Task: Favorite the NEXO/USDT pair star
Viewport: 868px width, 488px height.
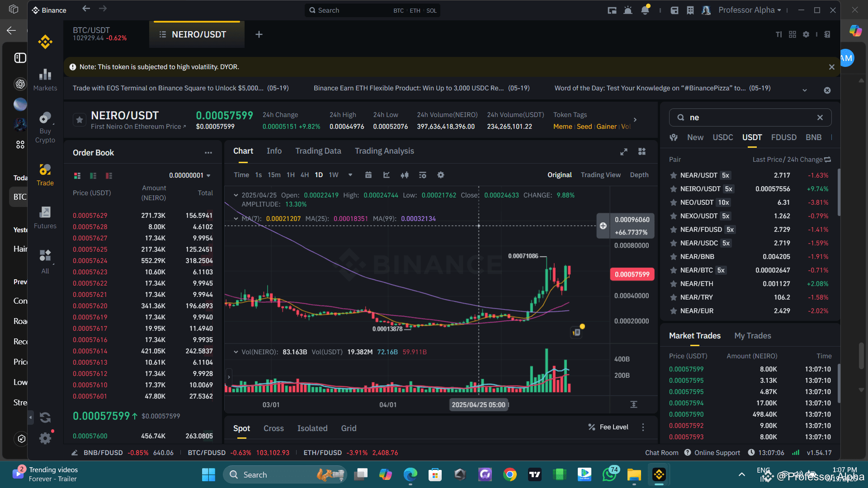Action: coord(674,216)
